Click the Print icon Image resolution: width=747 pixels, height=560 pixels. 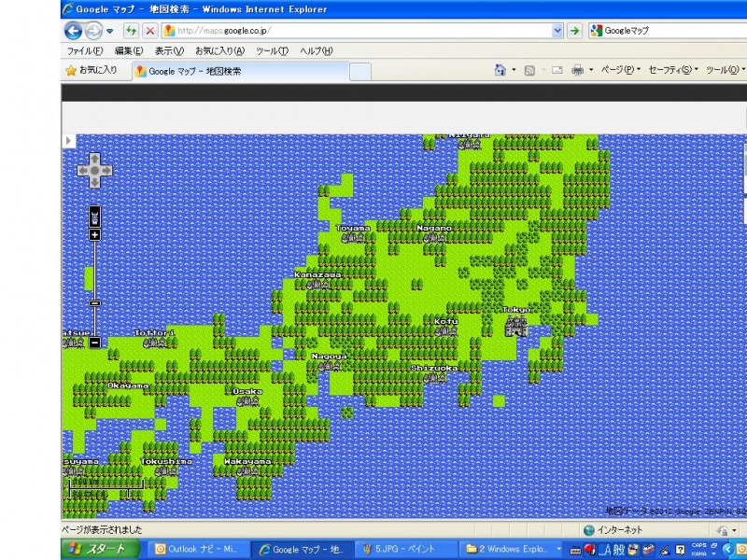(577, 71)
